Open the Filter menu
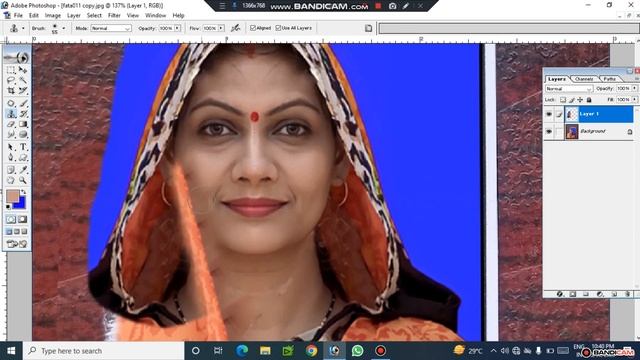Image resolution: width=640 pixels, height=360 pixels. (x=114, y=16)
